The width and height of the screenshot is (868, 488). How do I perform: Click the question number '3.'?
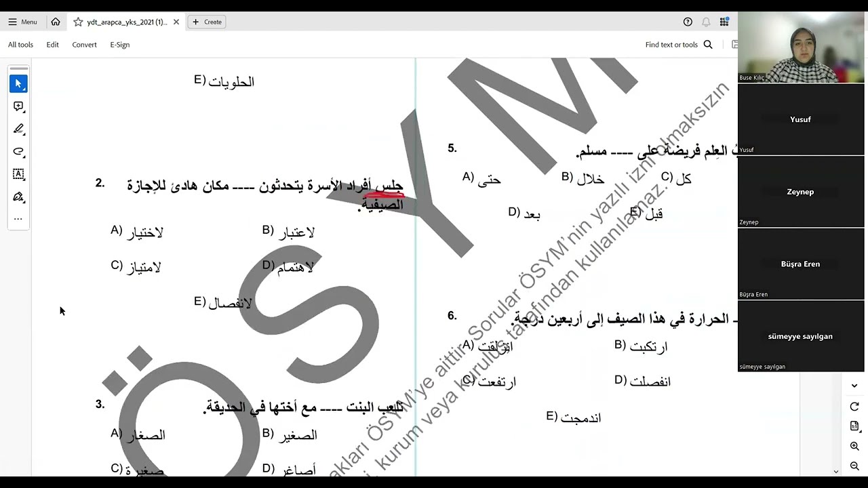(100, 405)
